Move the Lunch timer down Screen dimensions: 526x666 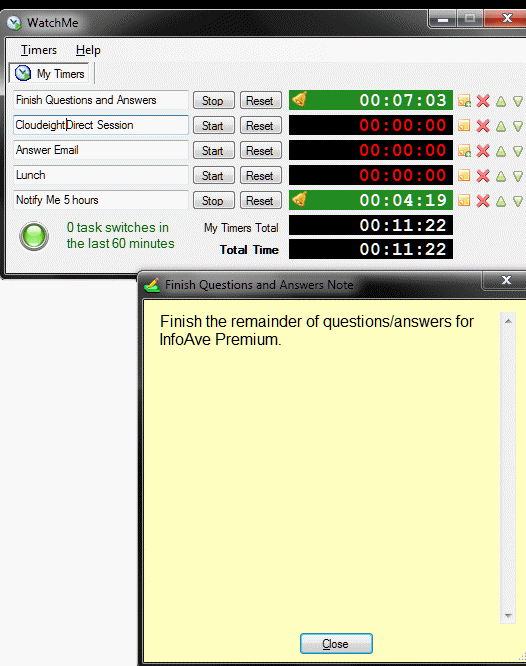[x=518, y=176]
